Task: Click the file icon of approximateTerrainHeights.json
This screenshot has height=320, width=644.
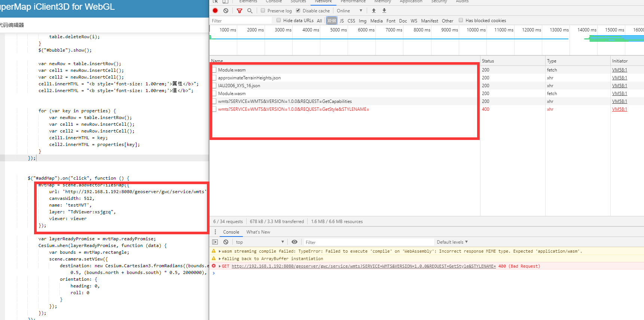Action: click(x=214, y=78)
